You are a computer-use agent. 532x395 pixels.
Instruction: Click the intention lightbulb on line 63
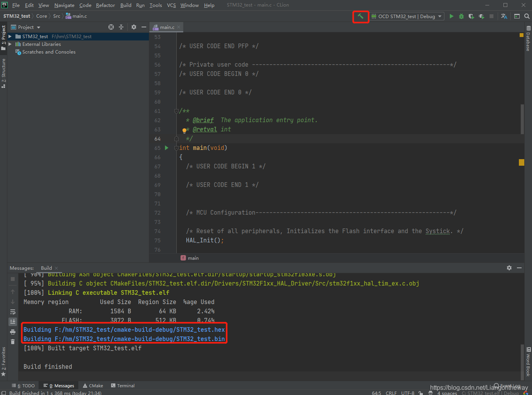(x=184, y=130)
